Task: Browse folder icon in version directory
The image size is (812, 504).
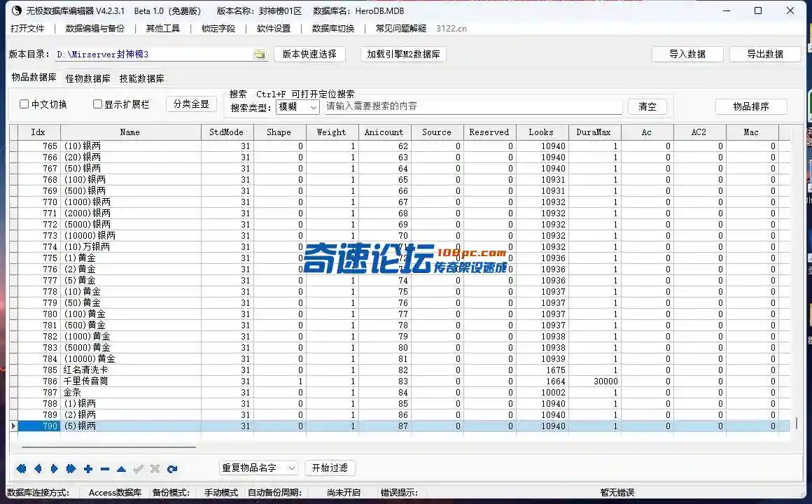Action: coord(260,55)
